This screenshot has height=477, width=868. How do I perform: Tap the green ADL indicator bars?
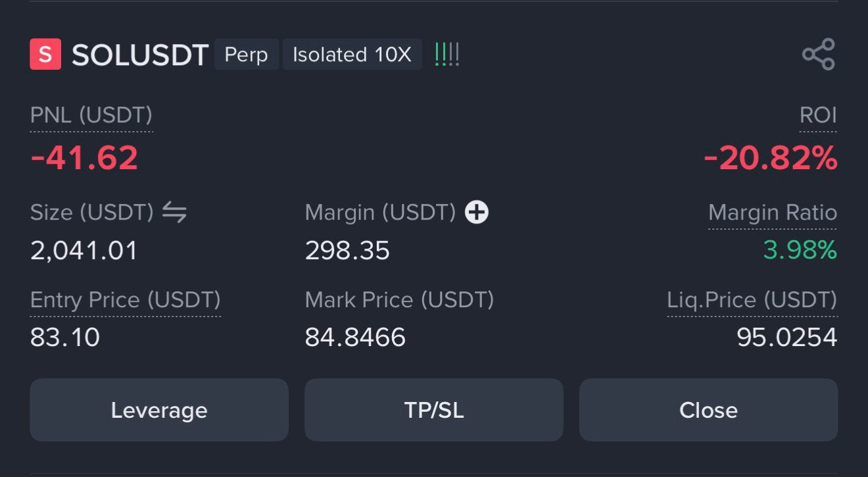coord(447,54)
